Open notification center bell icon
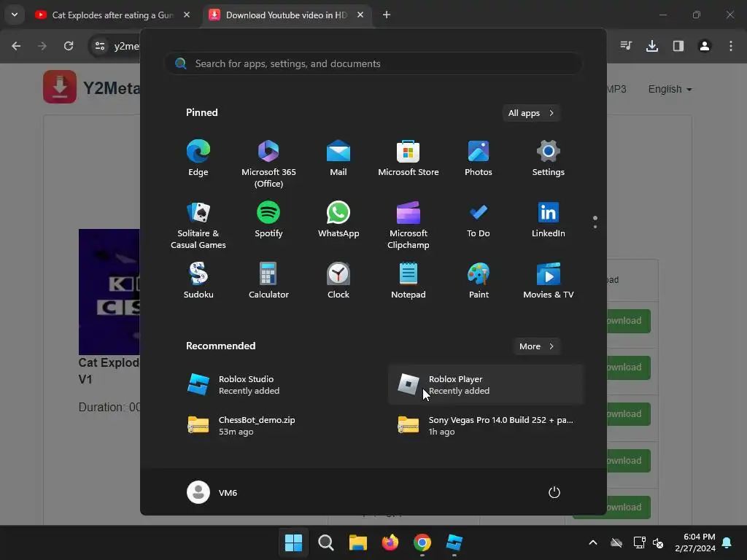747x560 pixels. 727,542
